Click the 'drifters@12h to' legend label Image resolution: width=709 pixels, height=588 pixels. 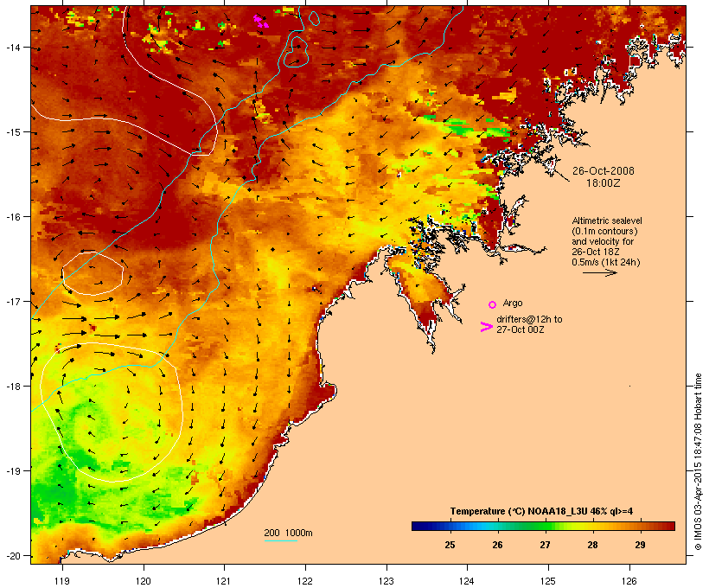click(x=529, y=319)
